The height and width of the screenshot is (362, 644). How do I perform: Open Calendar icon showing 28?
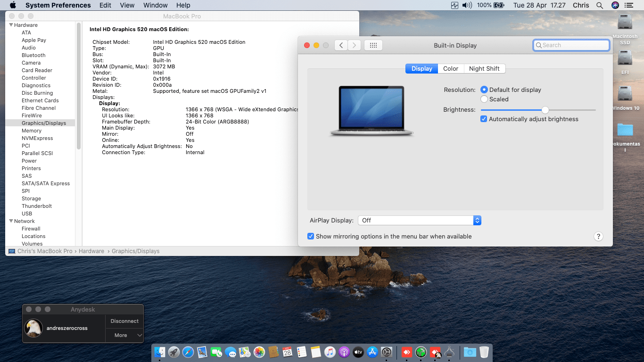pos(287,352)
